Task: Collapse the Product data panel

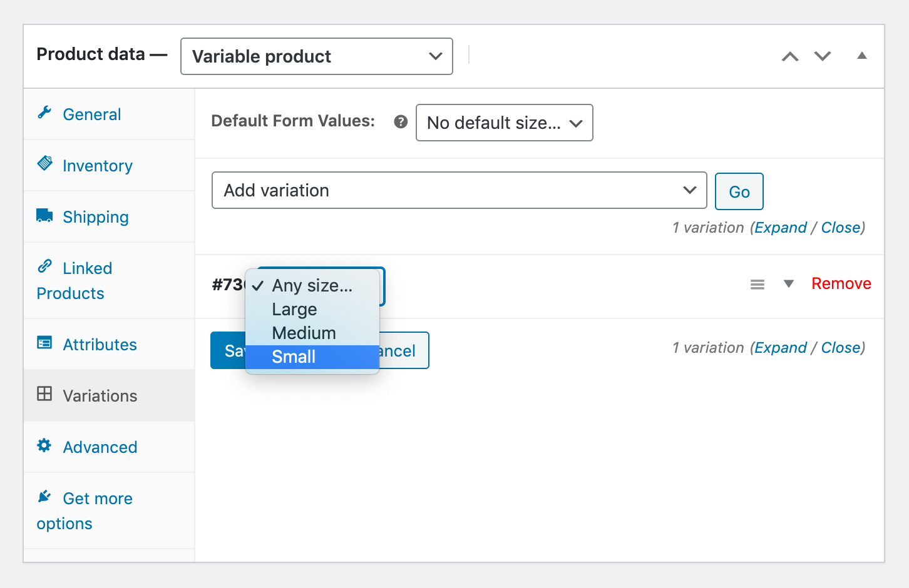Action: [862, 56]
